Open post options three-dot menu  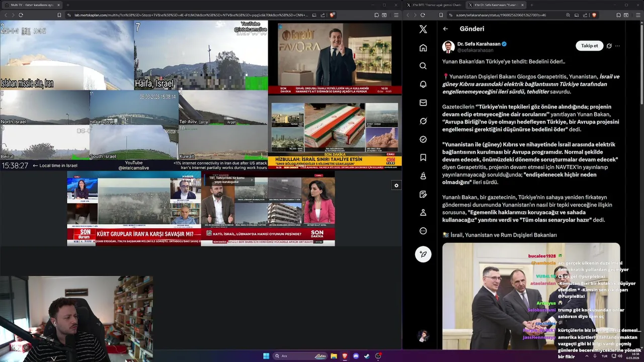click(617, 46)
